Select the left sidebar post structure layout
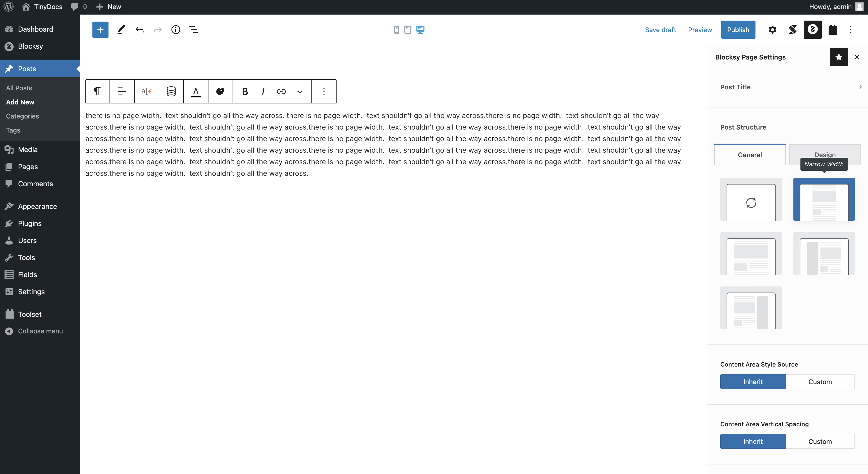The width and height of the screenshot is (868, 474). click(x=824, y=254)
